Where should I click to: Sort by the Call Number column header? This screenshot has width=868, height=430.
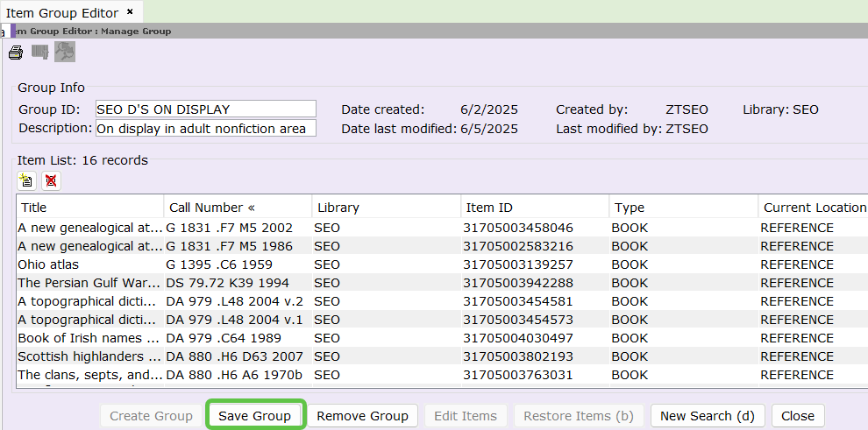click(x=238, y=208)
